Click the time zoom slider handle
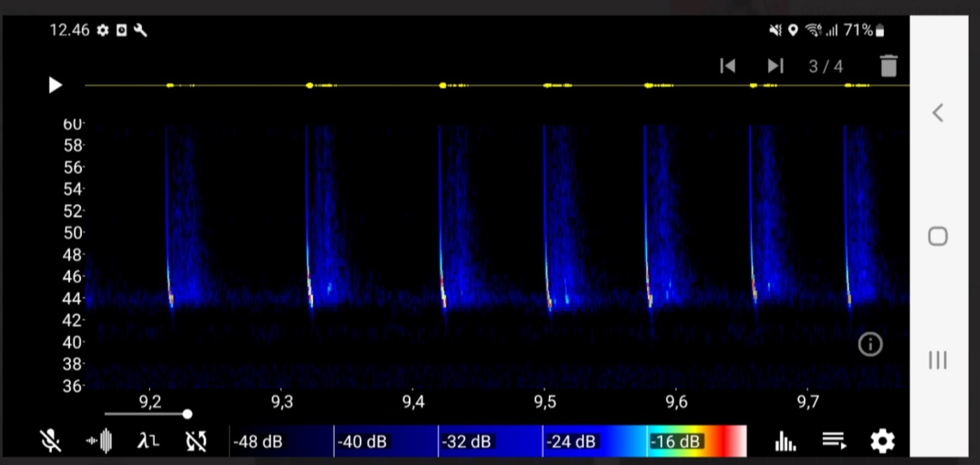Image resolution: width=980 pixels, height=465 pixels. coord(187,414)
